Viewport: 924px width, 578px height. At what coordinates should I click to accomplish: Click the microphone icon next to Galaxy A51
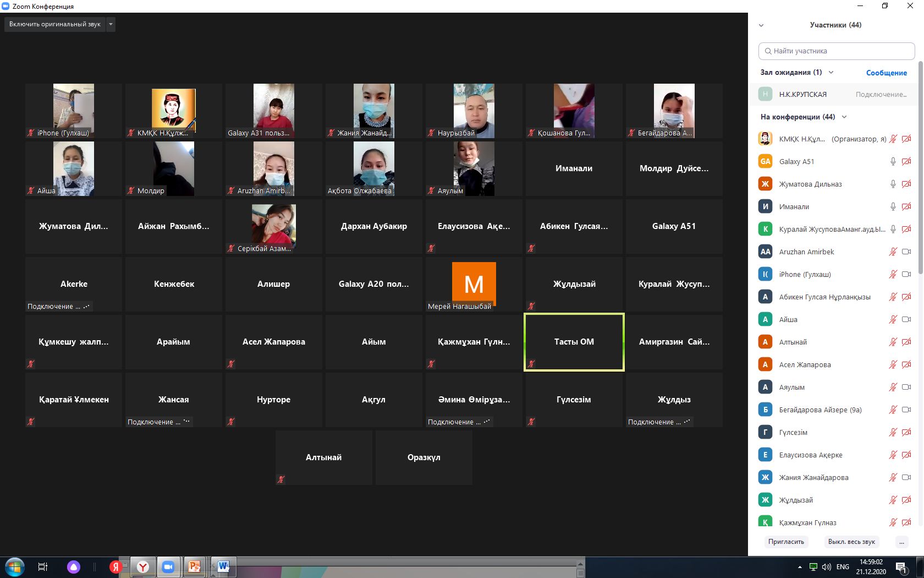tap(893, 161)
